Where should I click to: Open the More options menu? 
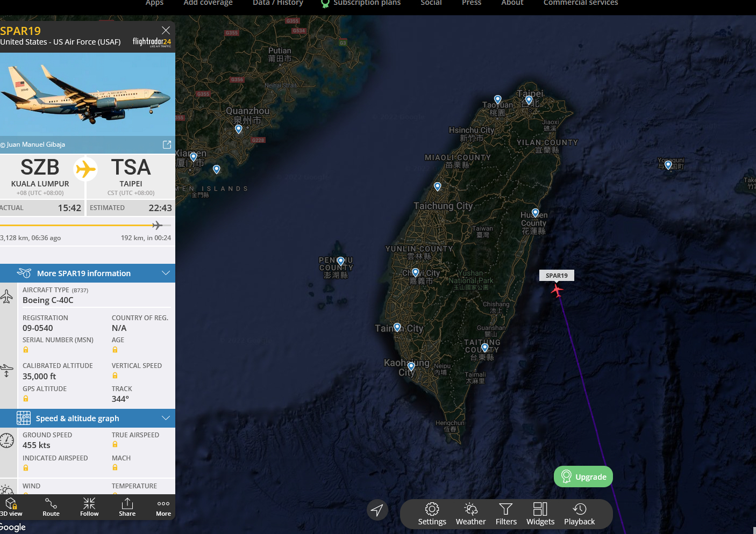click(x=163, y=507)
